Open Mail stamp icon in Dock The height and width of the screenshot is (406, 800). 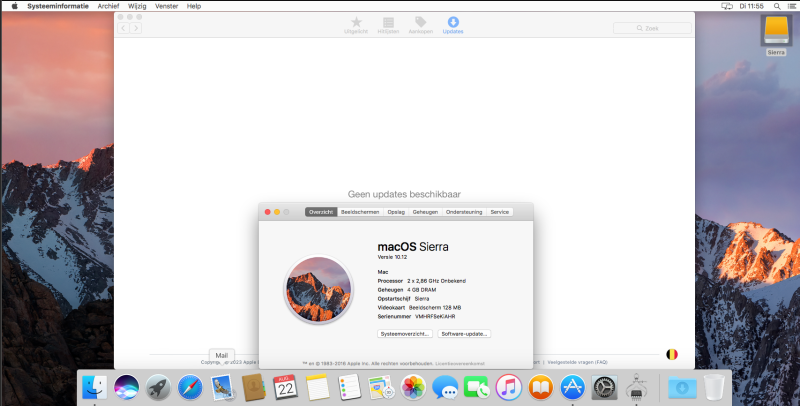point(222,388)
